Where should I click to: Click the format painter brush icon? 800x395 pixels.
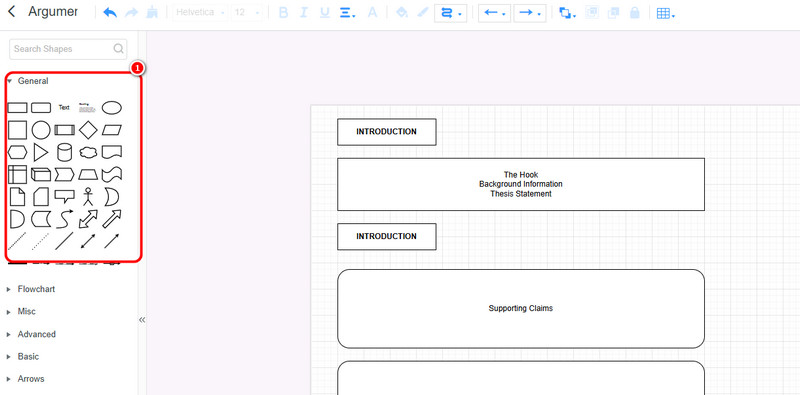[x=152, y=13]
